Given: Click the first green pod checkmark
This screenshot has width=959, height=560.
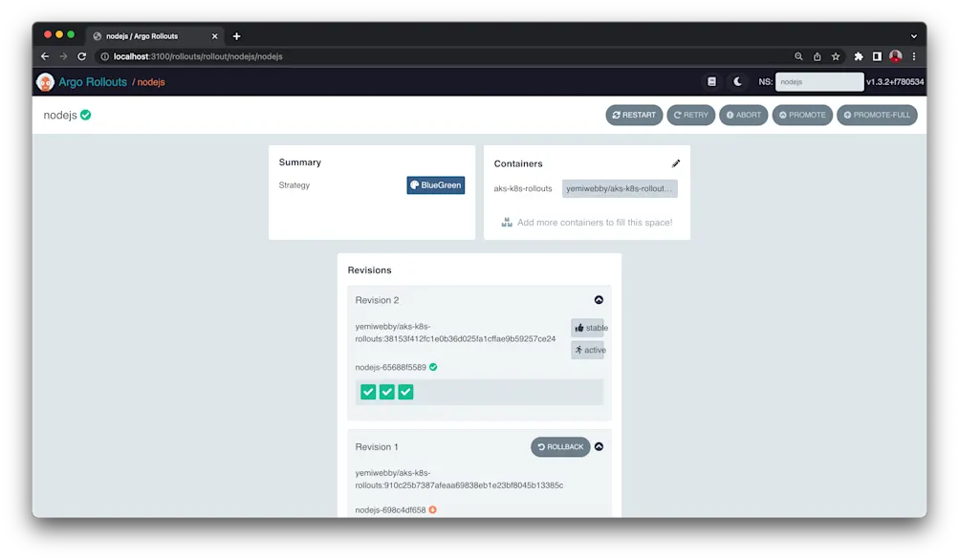Looking at the screenshot, I should click(x=368, y=392).
